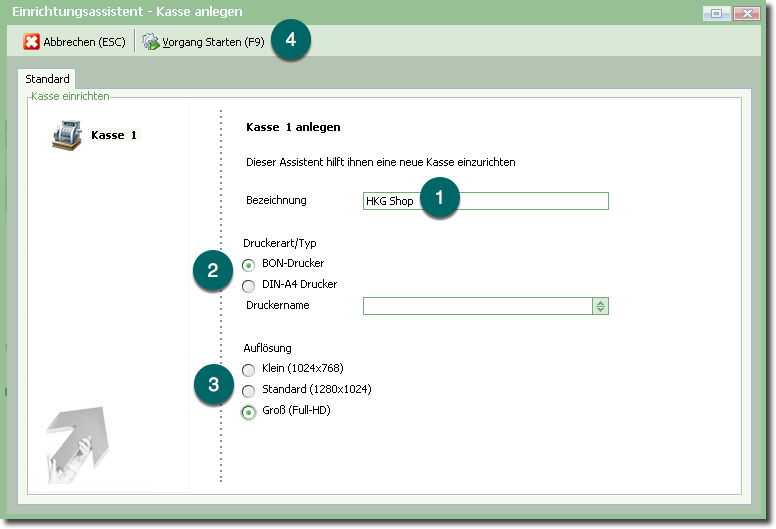The width and height of the screenshot is (776, 529).
Task: Open the Druckername dropdown arrow
Action: tap(600, 306)
